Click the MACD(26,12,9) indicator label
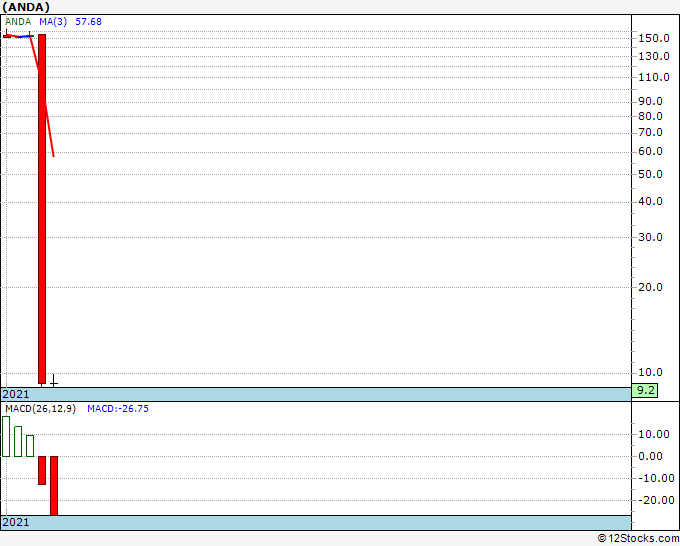This screenshot has width=680, height=546. [40, 409]
